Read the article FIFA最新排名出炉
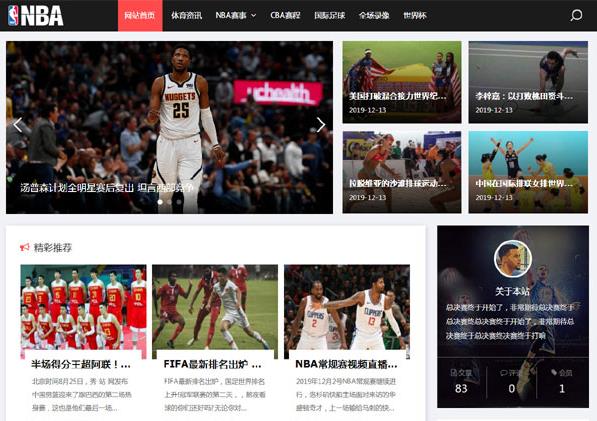Image resolution: width=597 pixels, height=421 pixels. coord(212,364)
